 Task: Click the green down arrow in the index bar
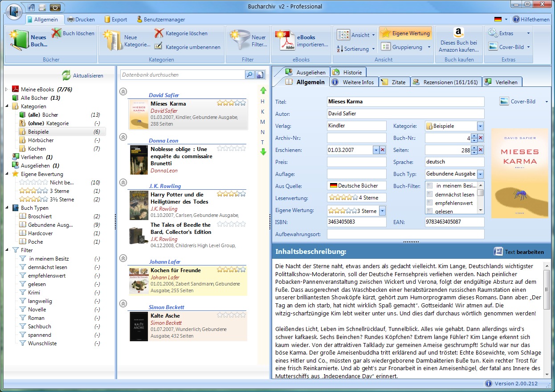[x=263, y=151]
